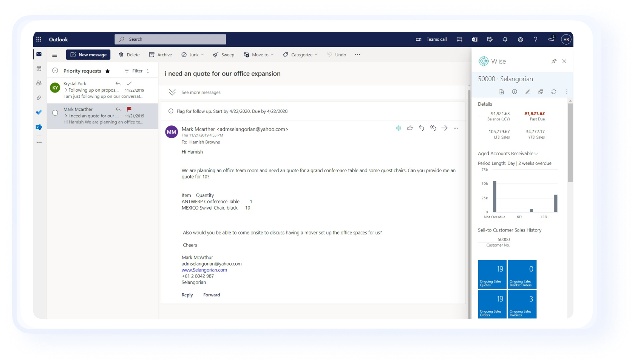Screen dimensions: 635x364
Task: Open the Wiise add-in icon on the message
Action: point(399,128)
